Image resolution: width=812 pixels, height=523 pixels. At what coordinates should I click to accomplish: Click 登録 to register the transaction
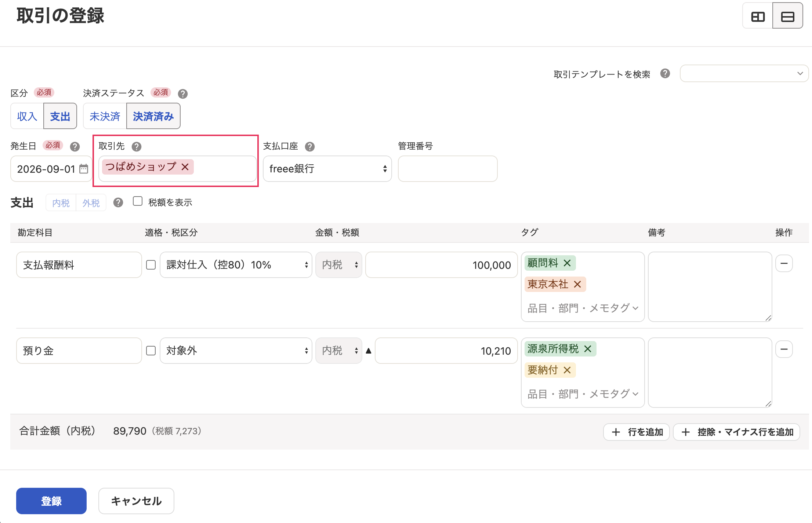click(x=51, y=501)
